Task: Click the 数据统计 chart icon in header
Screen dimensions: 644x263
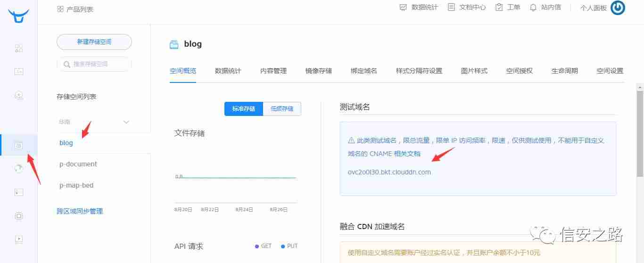Action: [403, 8]
